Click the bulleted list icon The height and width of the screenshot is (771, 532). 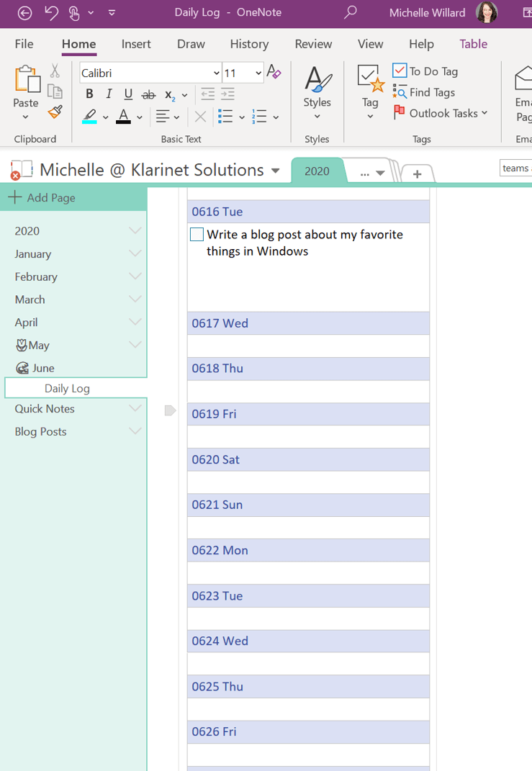[225, 117]
